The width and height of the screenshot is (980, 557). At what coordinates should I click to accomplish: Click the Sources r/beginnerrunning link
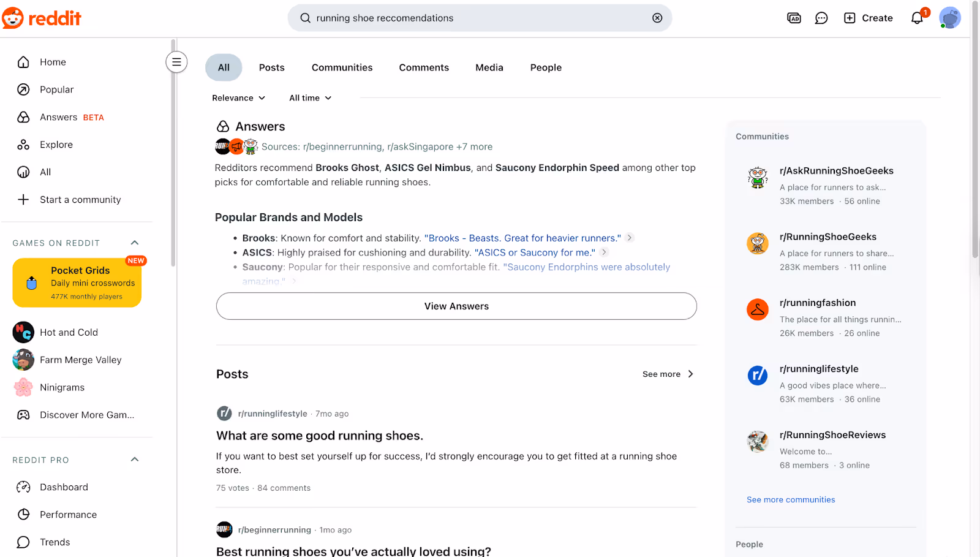point(342,147)
